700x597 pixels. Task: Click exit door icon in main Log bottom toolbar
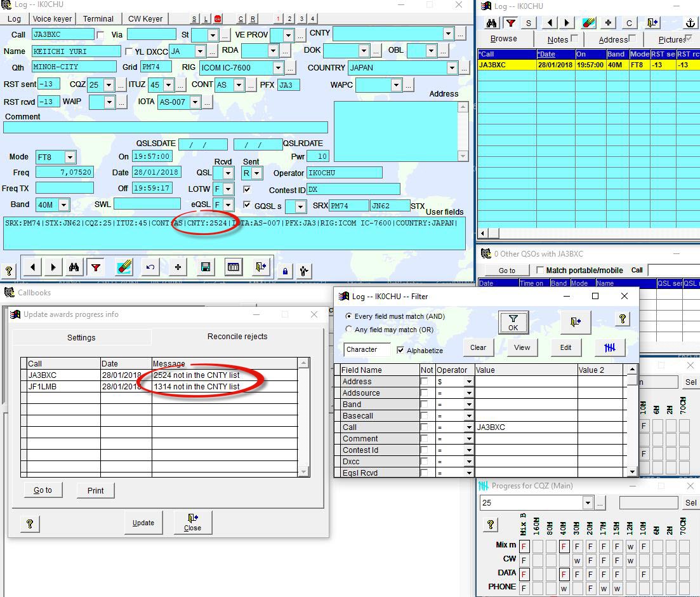click(x=261, y=267)
